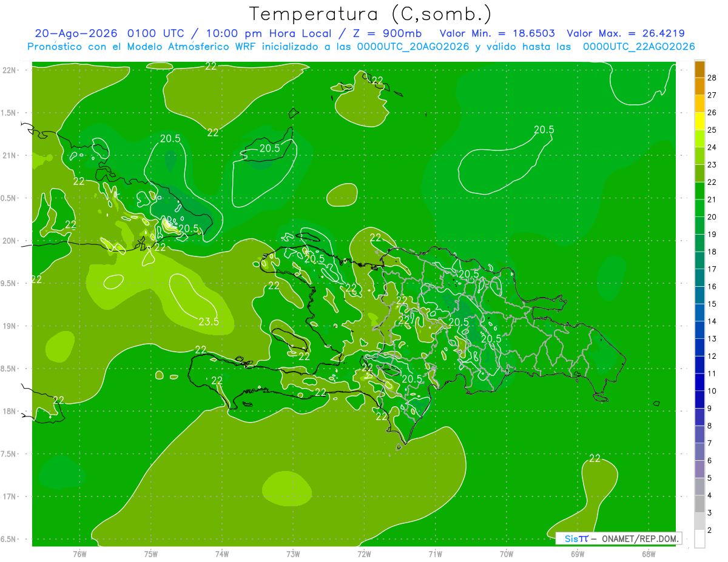Select the date text "20-Ago-2026"

click(x=76, y=33)
